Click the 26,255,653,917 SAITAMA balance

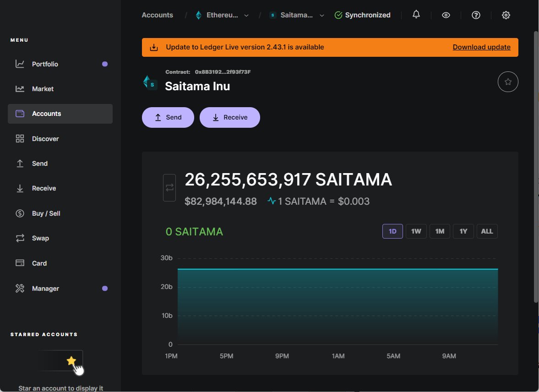pos(288,180)
